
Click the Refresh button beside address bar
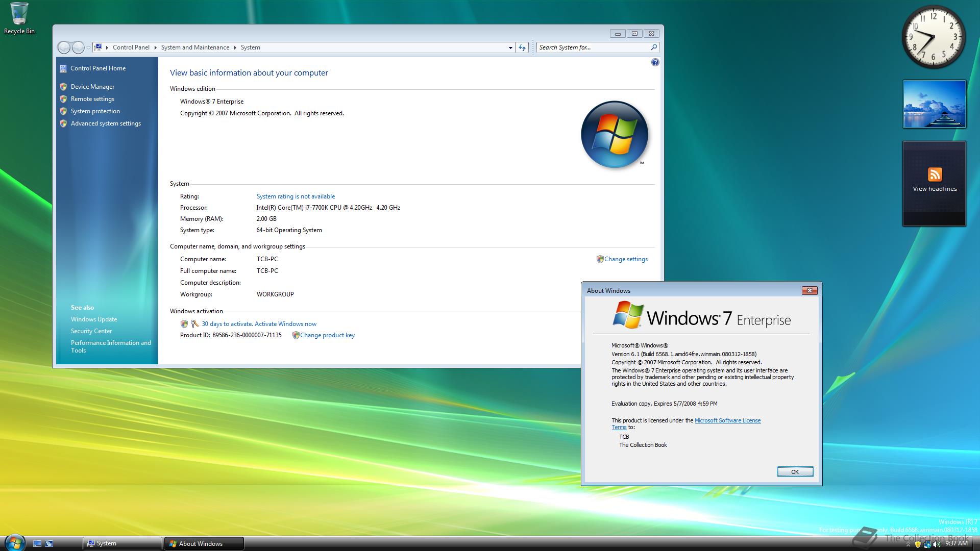click(x=522, y=47)
